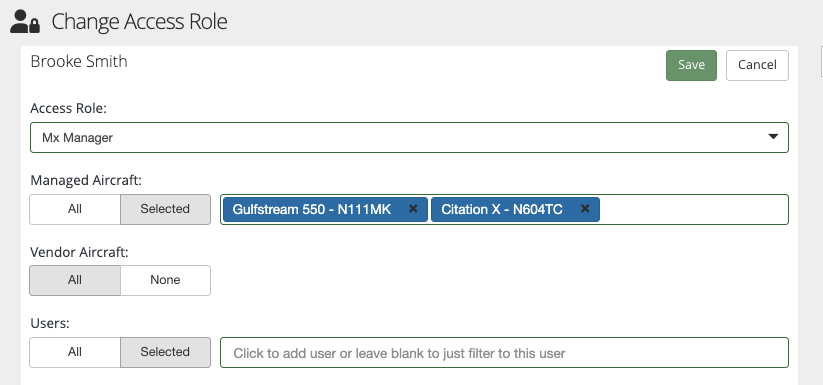
Task: Open the Mx Manager access role dropdown
Action: click(409, 137)
